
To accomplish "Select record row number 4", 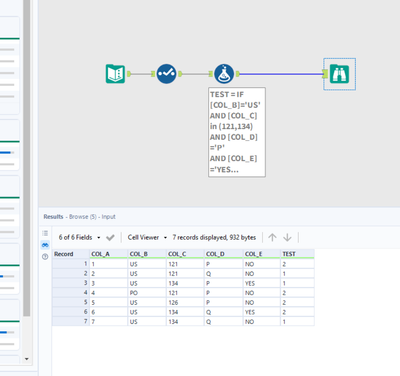I will [x=71, y=293].
